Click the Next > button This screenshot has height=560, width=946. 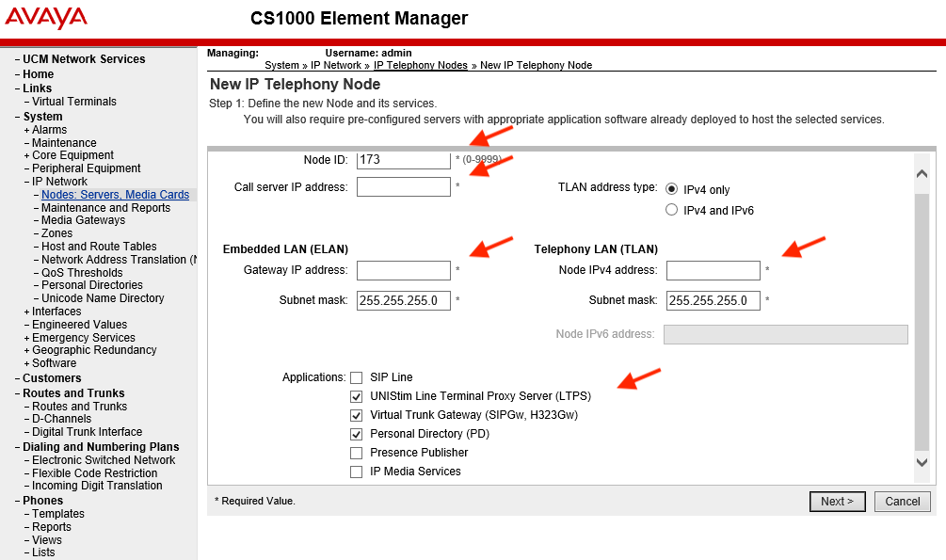point(838,502)
